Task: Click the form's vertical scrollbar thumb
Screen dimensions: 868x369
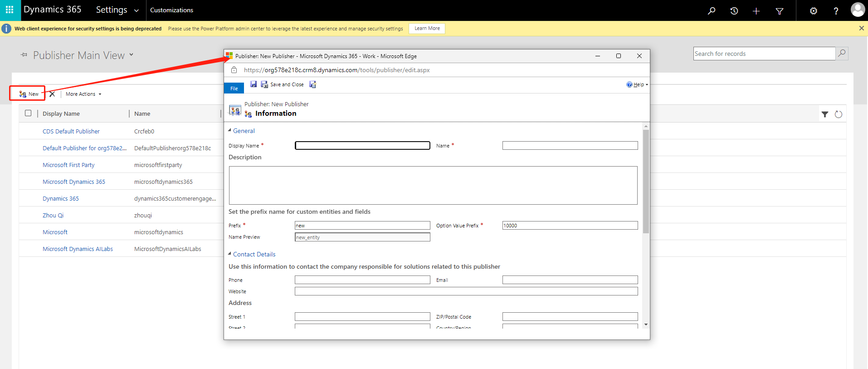Action: 646,182
